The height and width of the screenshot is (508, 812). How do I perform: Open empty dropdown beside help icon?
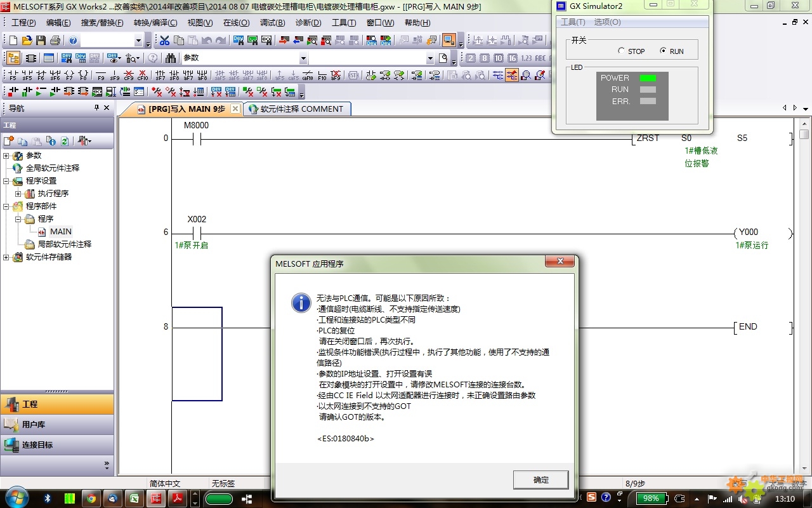pyautogui.click(x=138, y=41)
